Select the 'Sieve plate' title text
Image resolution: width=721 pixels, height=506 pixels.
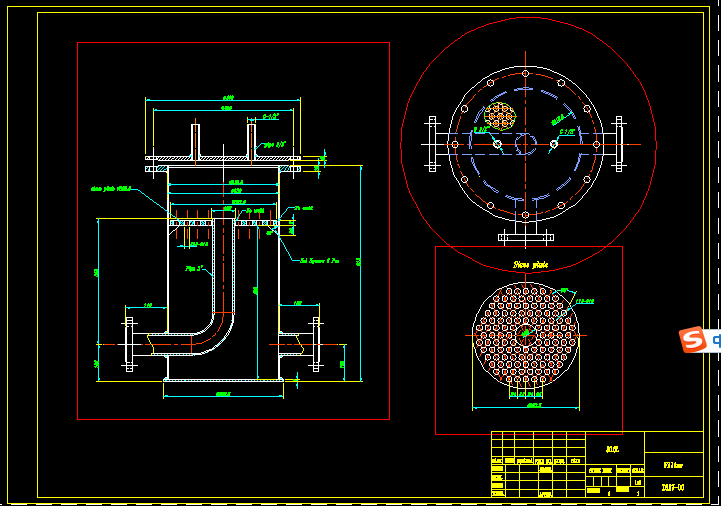[530, 265]
